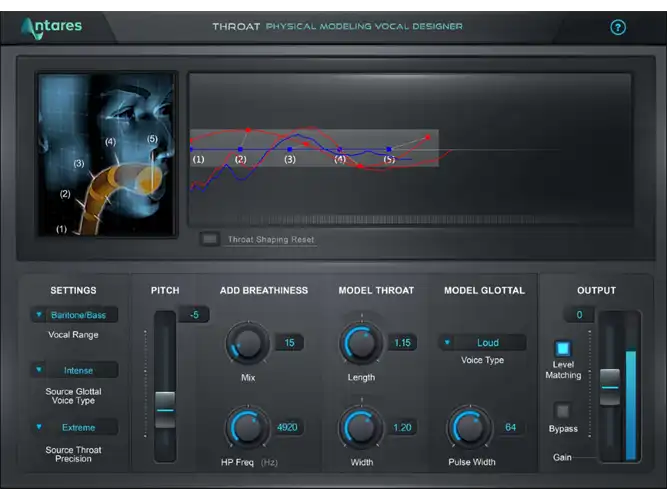Click the output level meter bar
667x500 pixels.
631,405
